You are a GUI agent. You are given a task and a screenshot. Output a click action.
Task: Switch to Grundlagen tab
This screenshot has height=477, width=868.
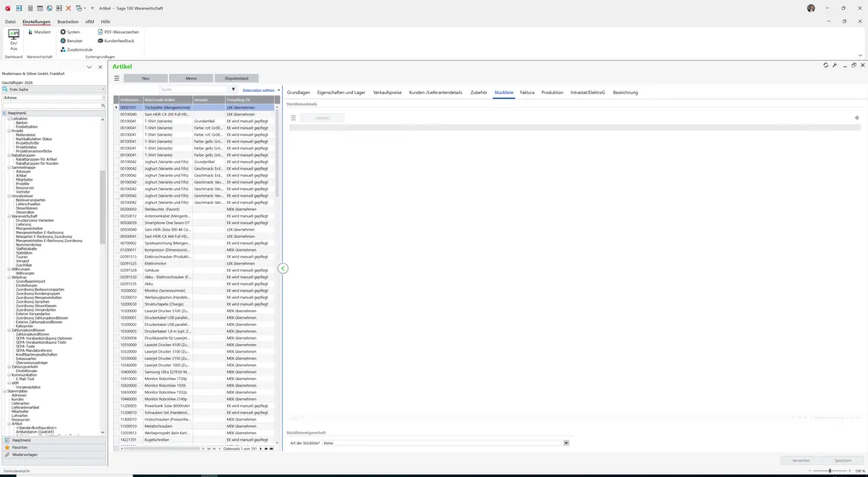point(299,93)
